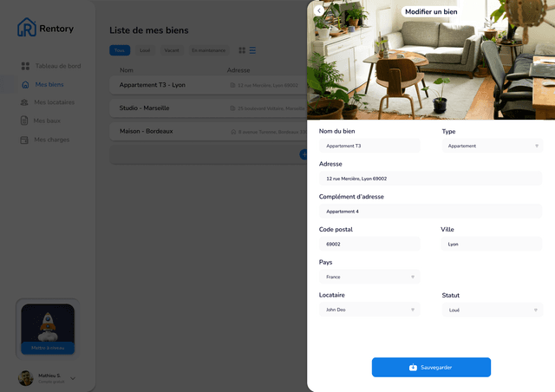Click the Code postal field
The image size is (555, 392).
point(369,245)
